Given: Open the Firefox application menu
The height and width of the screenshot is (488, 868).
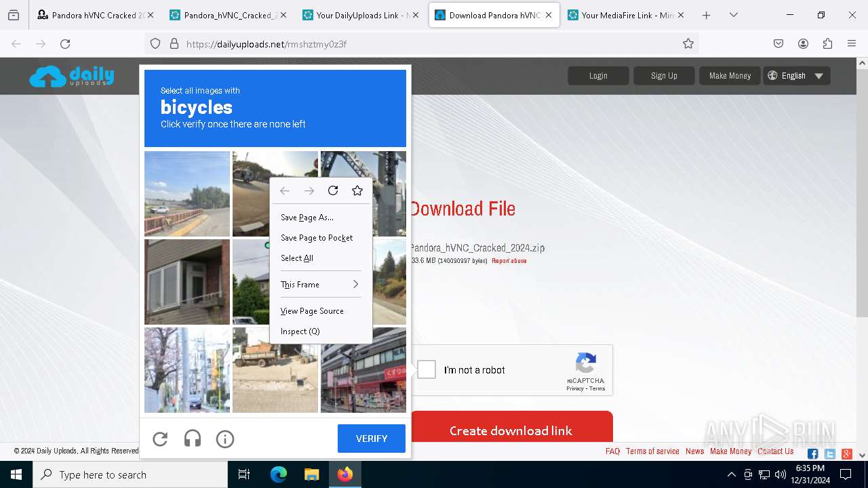Looking at the screenshot, I should tap(852, 43).
